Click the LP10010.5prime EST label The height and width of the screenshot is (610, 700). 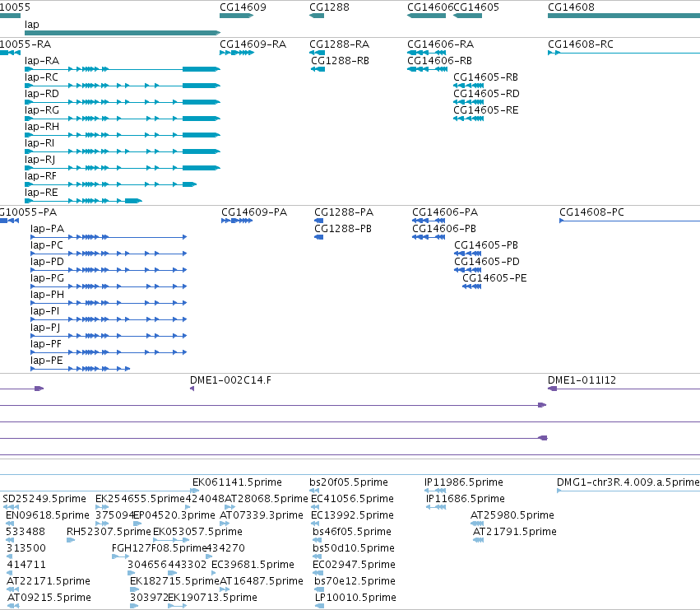pyautogui.click(x=355, y=598)
